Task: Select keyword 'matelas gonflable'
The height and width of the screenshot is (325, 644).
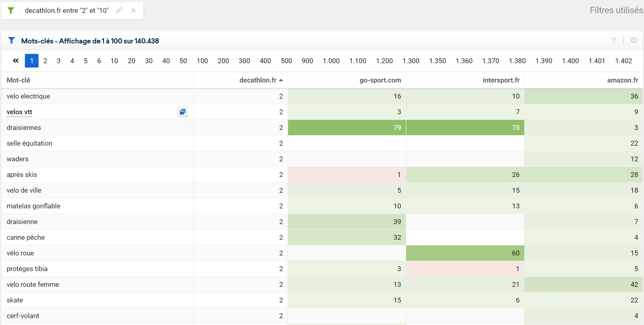Action: [33, 206]
